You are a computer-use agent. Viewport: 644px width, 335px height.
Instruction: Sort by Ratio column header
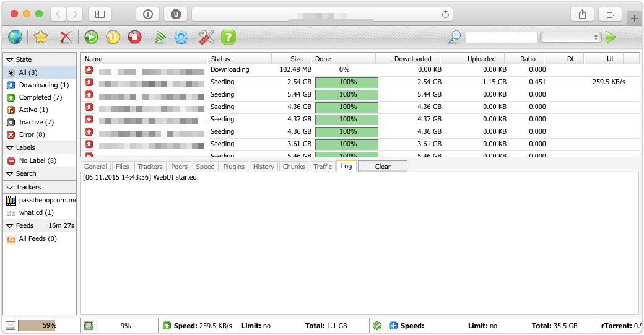coord(524,59)
